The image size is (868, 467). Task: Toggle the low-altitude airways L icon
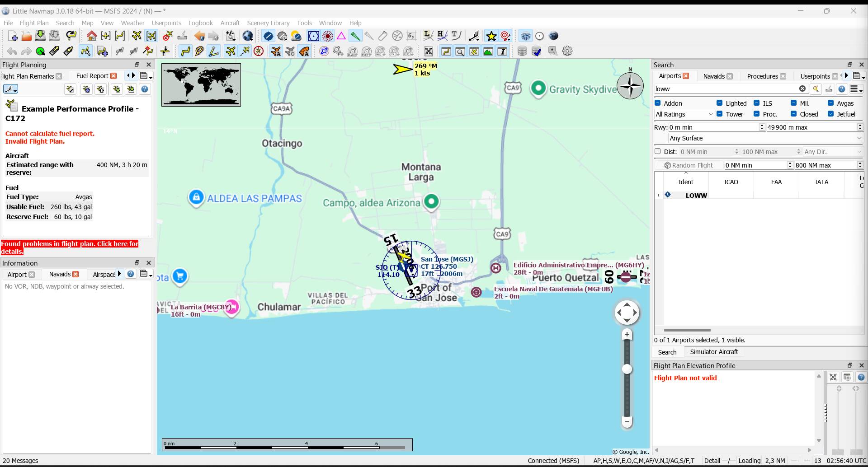pos(428,36)
